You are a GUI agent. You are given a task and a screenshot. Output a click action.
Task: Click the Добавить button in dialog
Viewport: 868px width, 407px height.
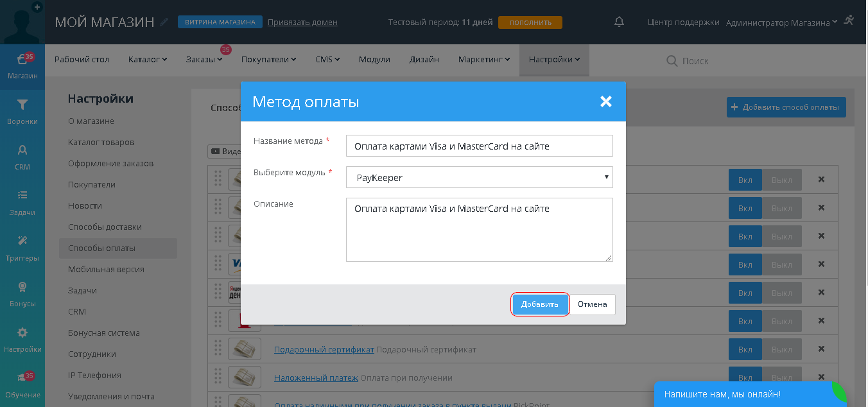click(x=540, y=304)
